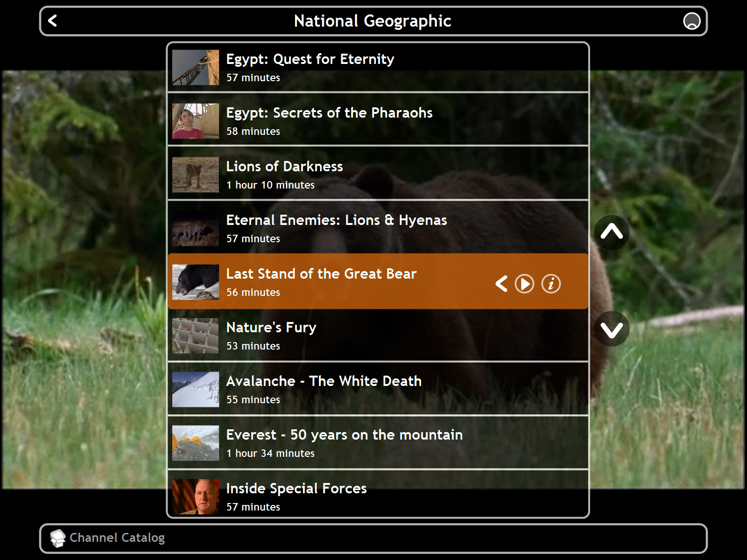
Task: Click the Eternal Enemies thumbnail
Action: tap(196, 229)
